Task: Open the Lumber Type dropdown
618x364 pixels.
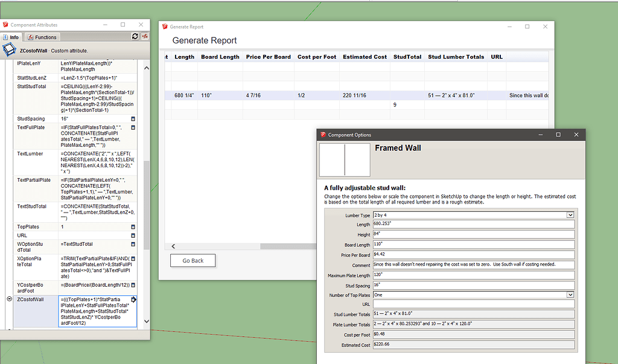Action: [x=570, y=215]
